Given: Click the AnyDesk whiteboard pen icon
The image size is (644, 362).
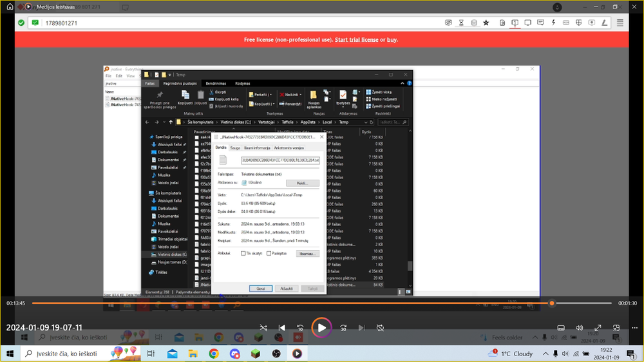Looking at the screenshot, I should pos(604,23).
